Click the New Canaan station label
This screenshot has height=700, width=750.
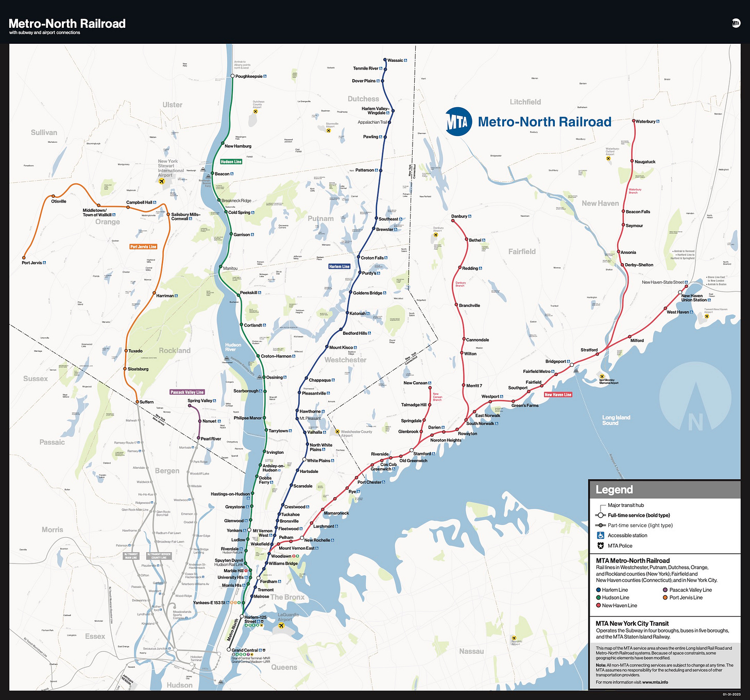415,383
